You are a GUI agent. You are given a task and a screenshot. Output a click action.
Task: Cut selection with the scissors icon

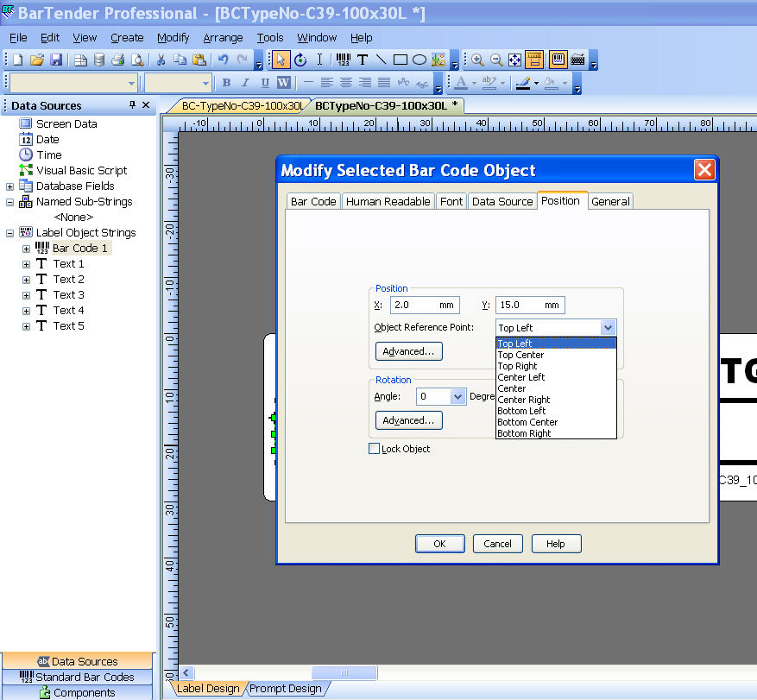[x=161, y=60]
